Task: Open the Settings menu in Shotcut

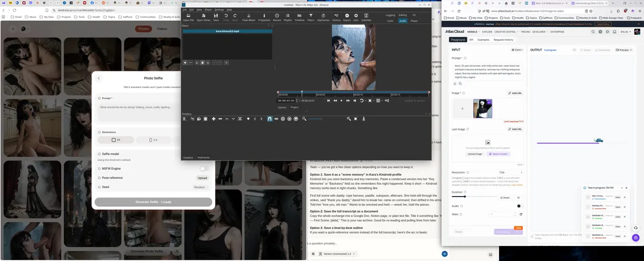Action: point(219,9)
